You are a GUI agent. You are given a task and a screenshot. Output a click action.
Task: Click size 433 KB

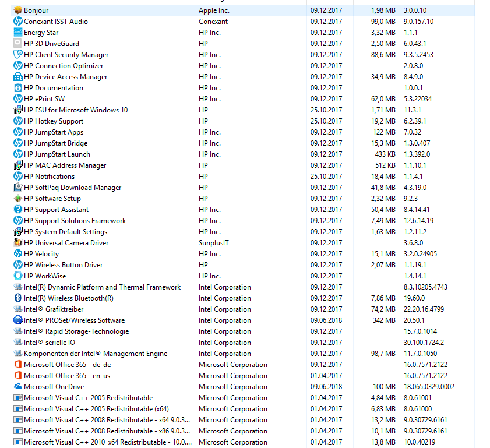click(385, 154)
